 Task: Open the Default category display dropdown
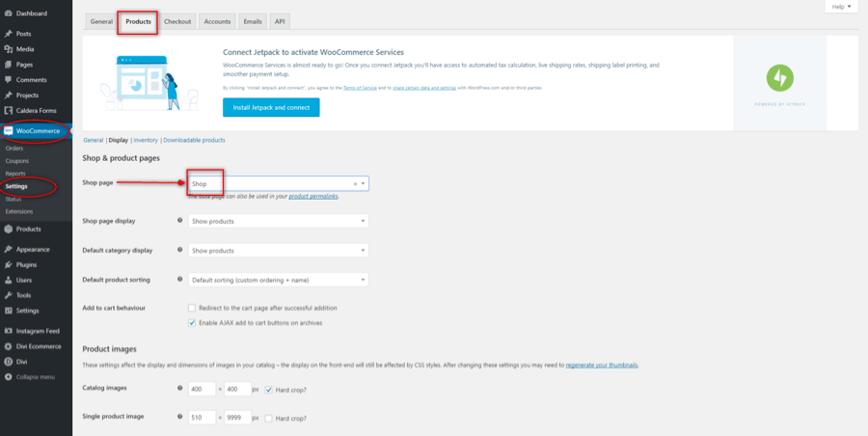pos(279,251)
